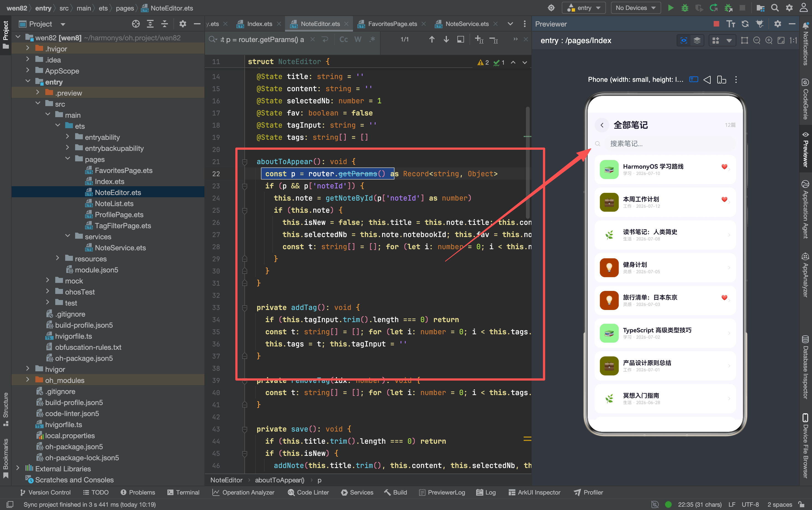Set preview to 1:1 scale

[793, 41]
